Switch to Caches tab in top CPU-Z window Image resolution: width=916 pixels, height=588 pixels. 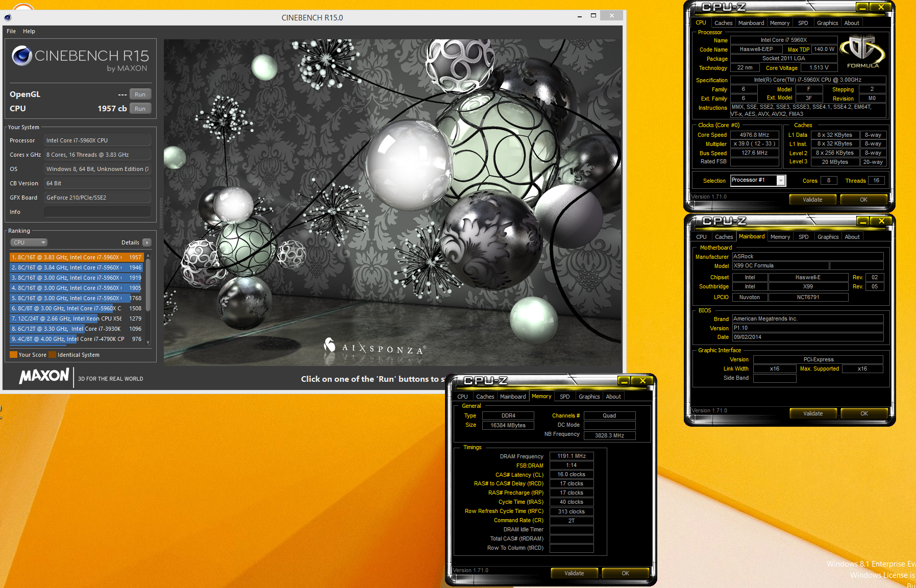[723, 23]
